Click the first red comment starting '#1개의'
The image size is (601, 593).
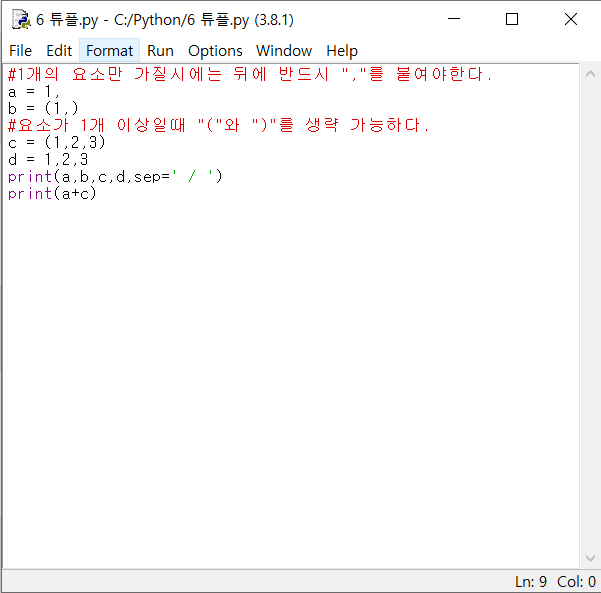point(250,74)
